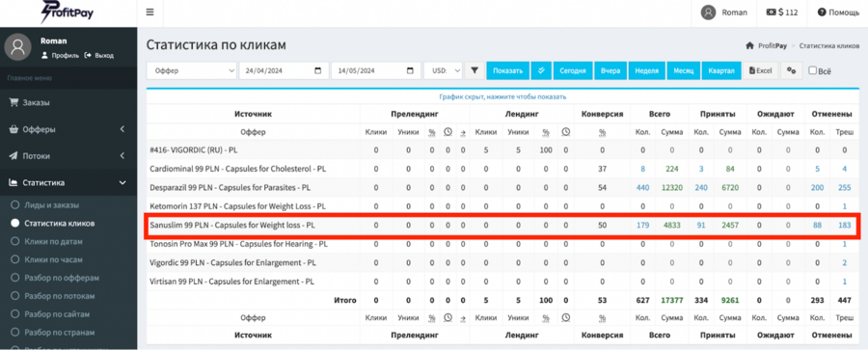Click the double-checkmark button next to Показать
The width and height of the screenshot is (868, 350).
pyautogui.click(x=541, y=71)
